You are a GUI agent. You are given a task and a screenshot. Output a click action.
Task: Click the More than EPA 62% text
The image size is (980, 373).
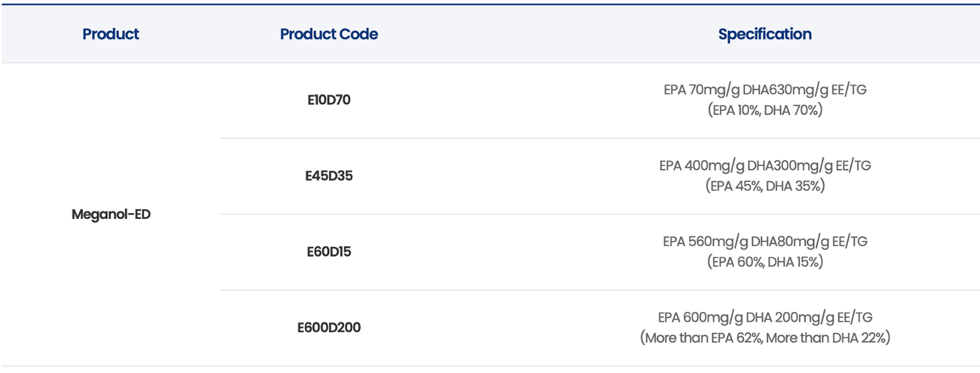click(x=703, y=338)
